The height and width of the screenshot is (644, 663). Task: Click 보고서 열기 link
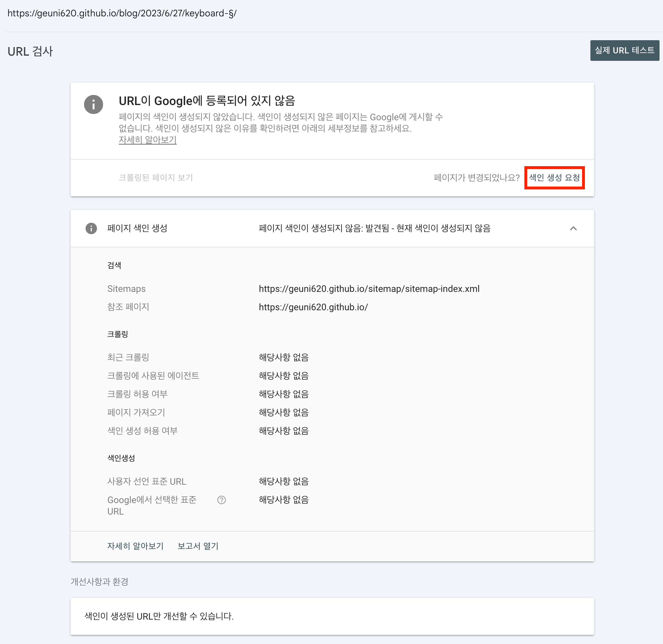(198, 546)
